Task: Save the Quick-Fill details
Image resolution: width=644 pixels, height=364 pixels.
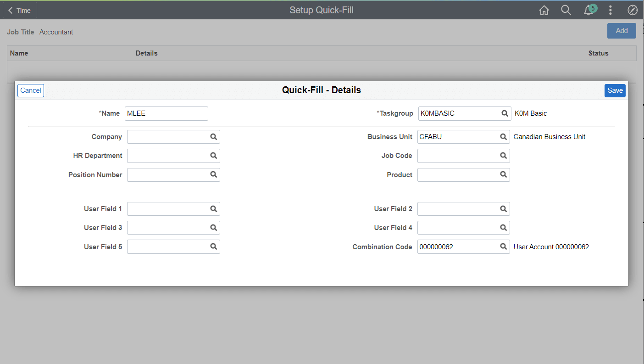Action: tap(615, 90)
